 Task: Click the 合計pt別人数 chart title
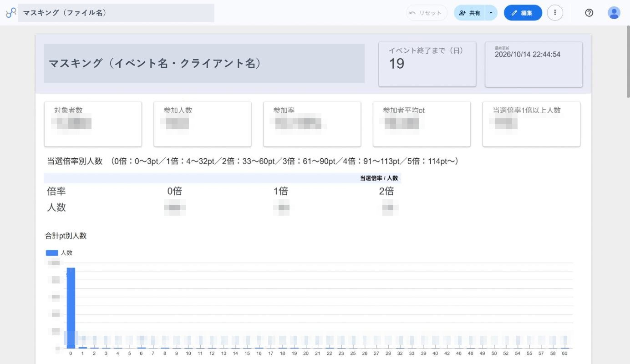click(x=66, y=236)
